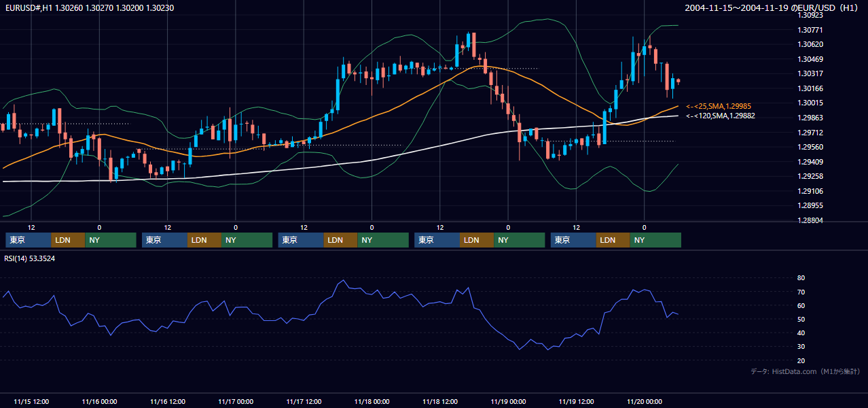Click the 11/18 00:00 time axis label
The width and height of the screenshot is (868, 408).
pyautogui.click(x=372, y=401)
